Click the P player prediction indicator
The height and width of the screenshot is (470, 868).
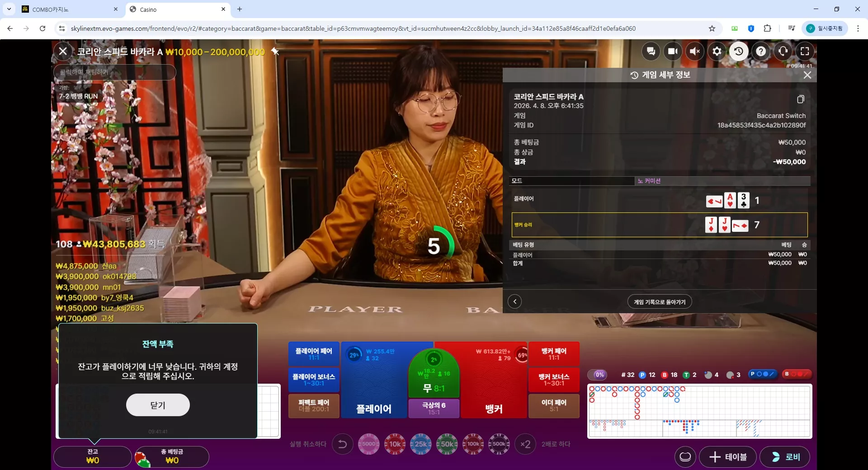762,374
